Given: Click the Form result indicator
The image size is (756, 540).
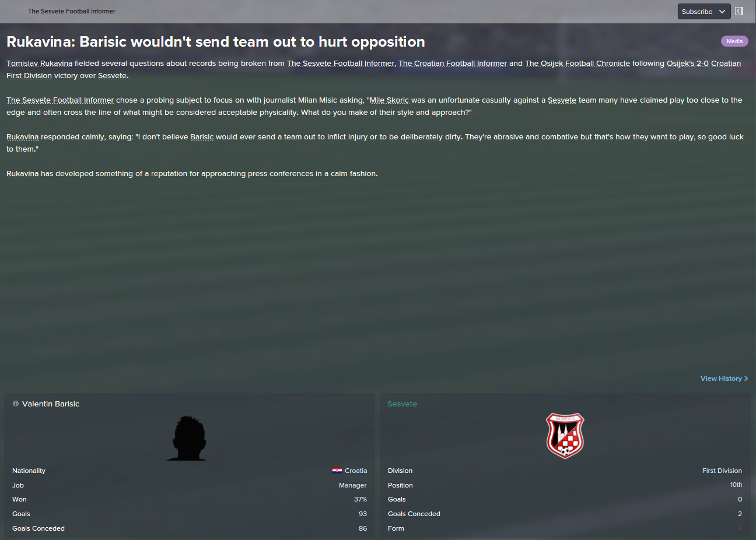Looking at the screenshot, I should pyautogui.click(x=740, y=528).
